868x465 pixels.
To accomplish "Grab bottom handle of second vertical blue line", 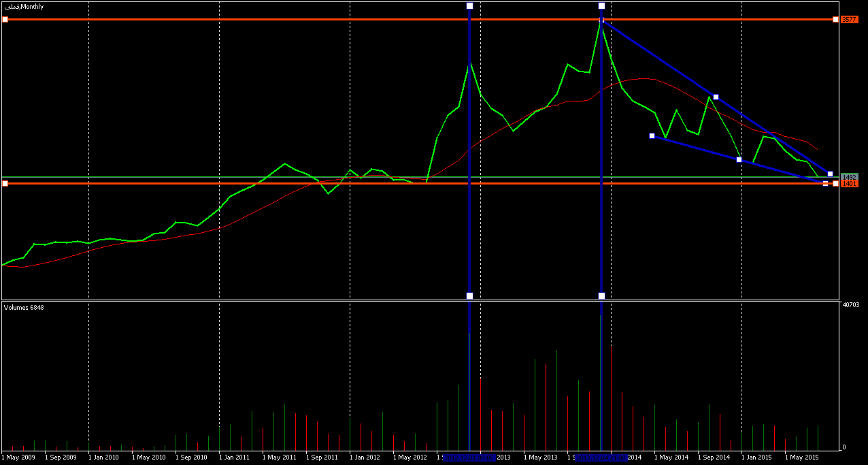I will tap(601, 295).
